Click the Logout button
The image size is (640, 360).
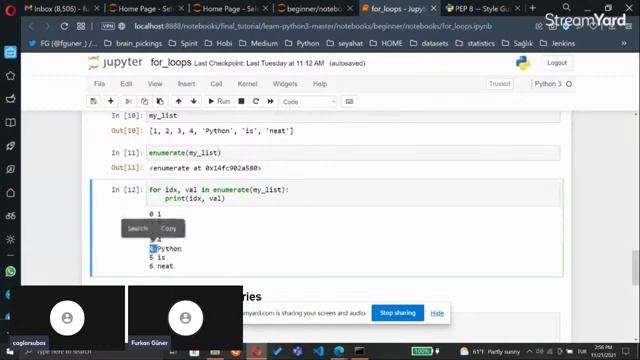tap(557, 63)
